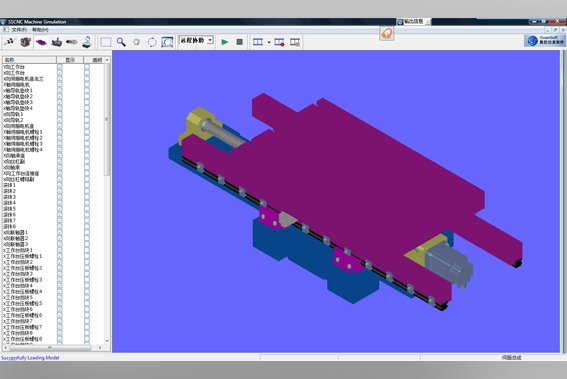The height and width of the screenshot is (379, 567).
Task: Toggle transparency checkbox for Y向工作台 row
Action: pos(87,67)
